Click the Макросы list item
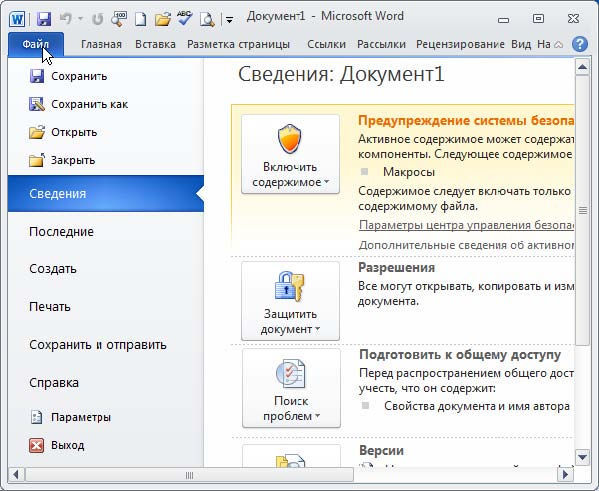The height and width of the screenshot is (491, 599). point(409,172)
